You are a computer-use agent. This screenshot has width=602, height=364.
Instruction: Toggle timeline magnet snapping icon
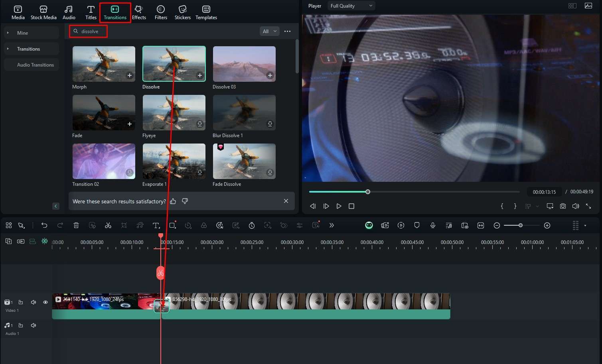pyautogui.click(x=45, y=241)
